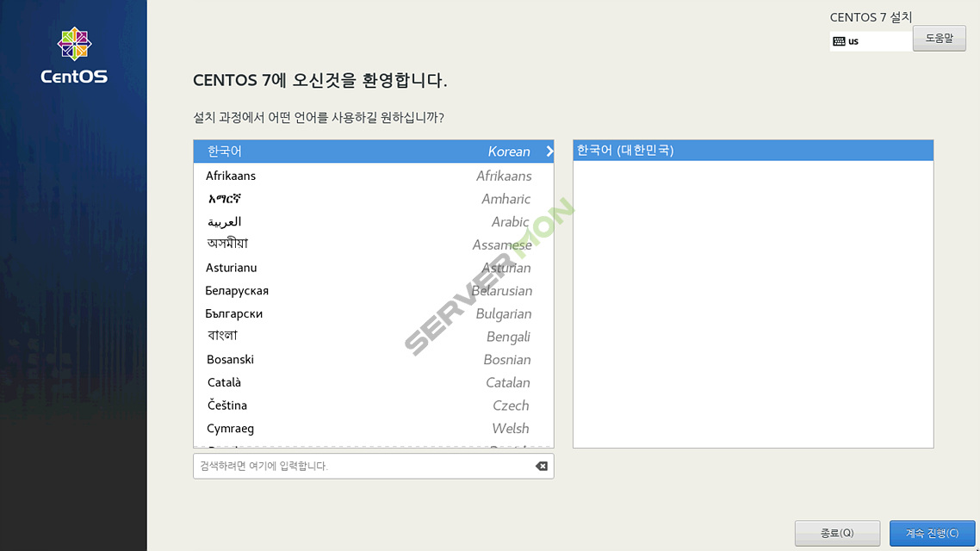Select Čeština Czech language row

(373, 406)
